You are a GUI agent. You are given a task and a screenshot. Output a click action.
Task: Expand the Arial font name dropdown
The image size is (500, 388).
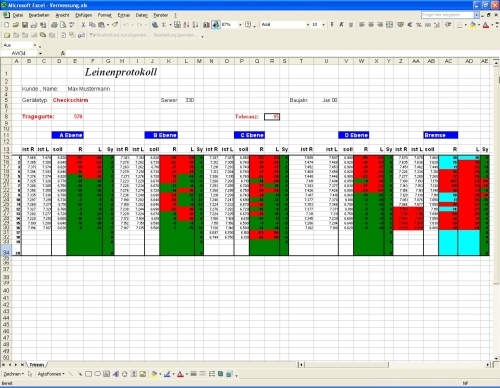tap(307, 25)
